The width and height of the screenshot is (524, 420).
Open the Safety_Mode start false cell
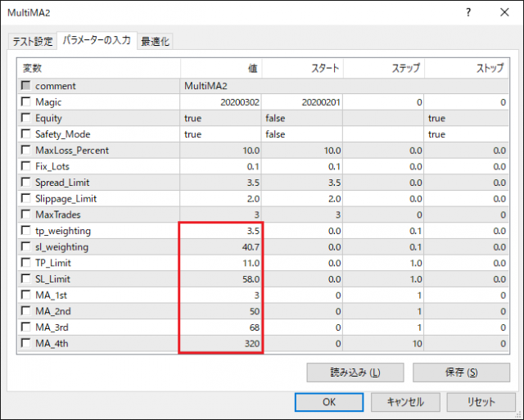(302, 134)
